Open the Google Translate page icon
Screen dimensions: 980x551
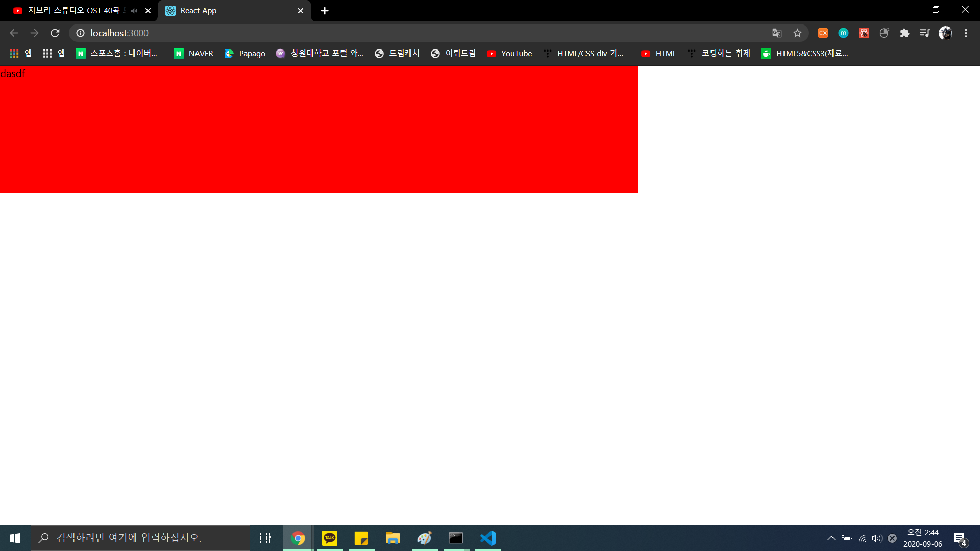[777, 33]
